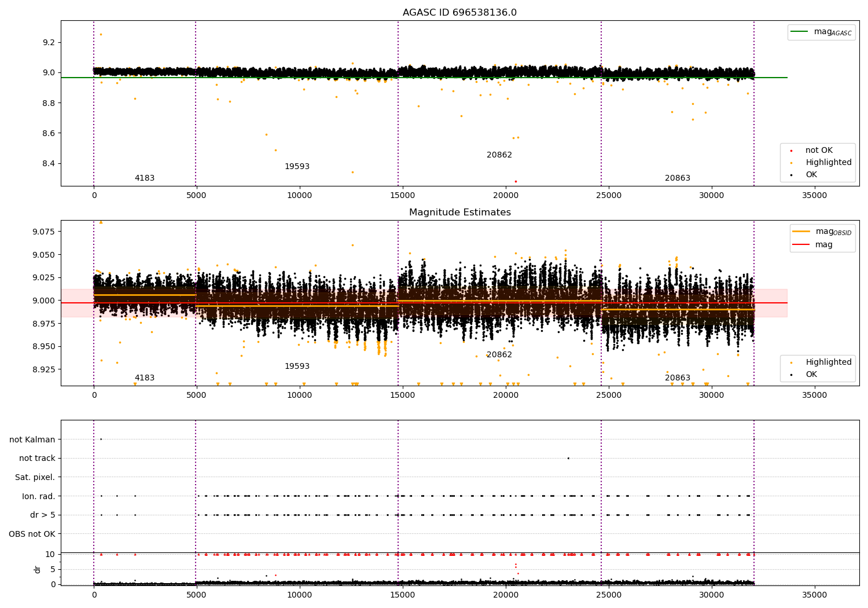Select the green mag AGASC legend entry

click(821, 32)
